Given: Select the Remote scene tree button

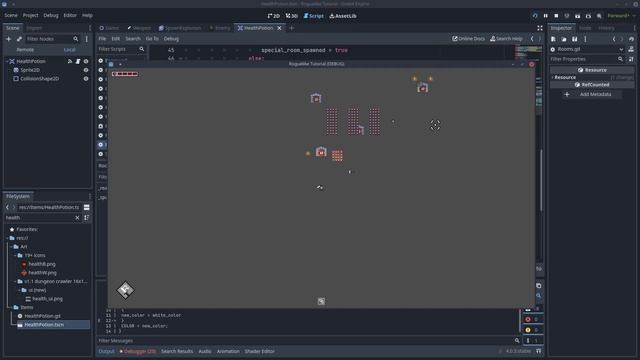Looking at the screenshot, I should coord(25,49).
